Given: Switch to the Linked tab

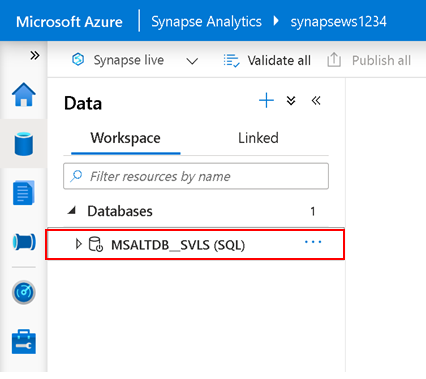Looking at the screenshot, I should [x=258, y=138].
